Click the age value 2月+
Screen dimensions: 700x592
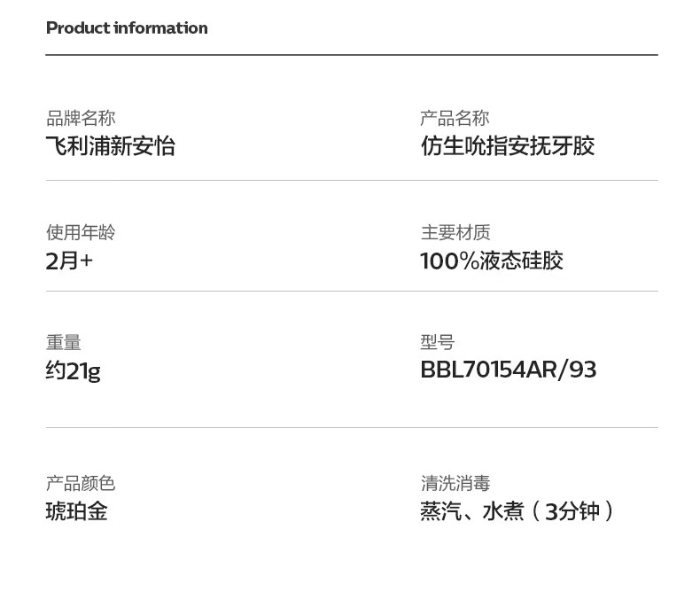click(69, 261)
